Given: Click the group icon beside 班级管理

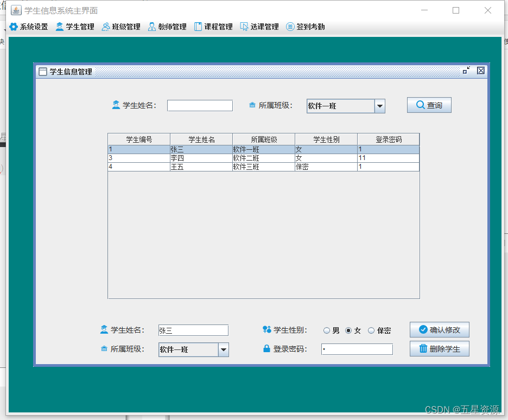Looking at the screenshot, I should [106, 27].
